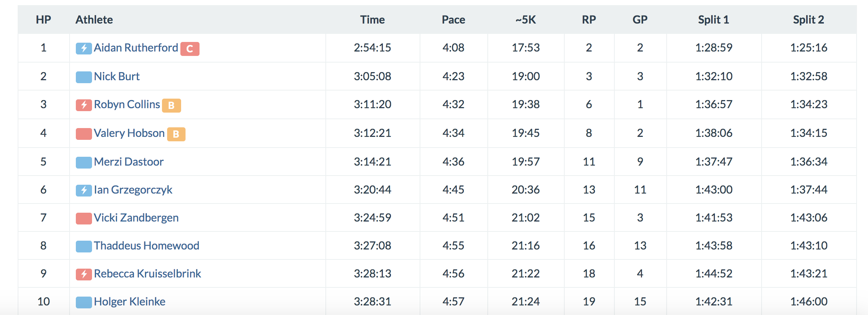Click lightning badge beside Ian Grzegorczyk

[84, 190]
